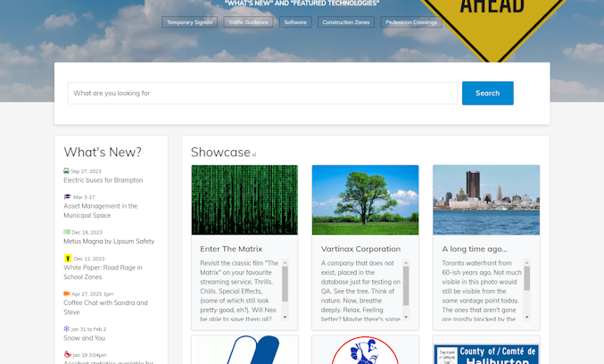604x364 pixels.
Task: Click scroll up arrow in Enter The Matrix description
Action: tap(285, 262)
